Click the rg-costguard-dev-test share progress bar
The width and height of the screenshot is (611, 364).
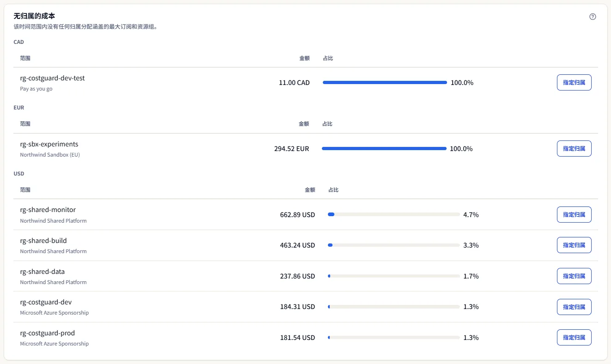point(385,83)
